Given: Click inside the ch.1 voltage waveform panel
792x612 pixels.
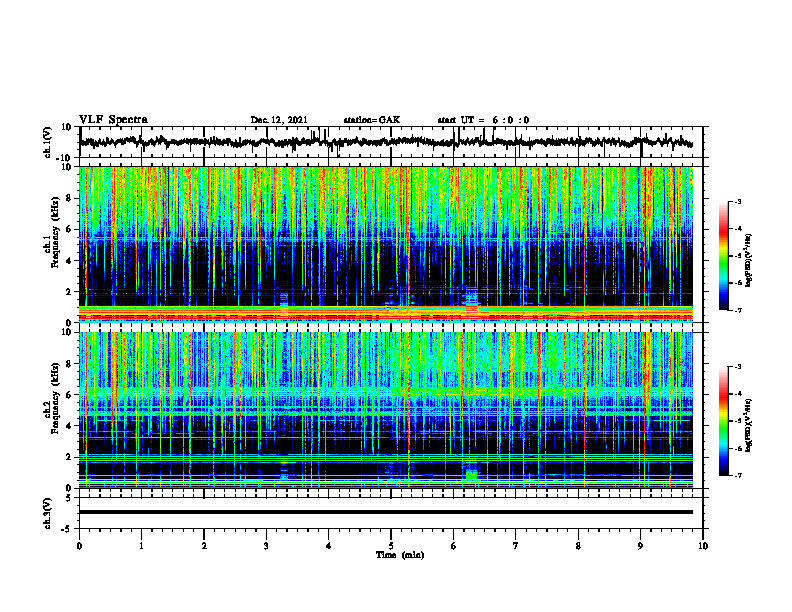Looking at the screenshot, I should [390, 142].
